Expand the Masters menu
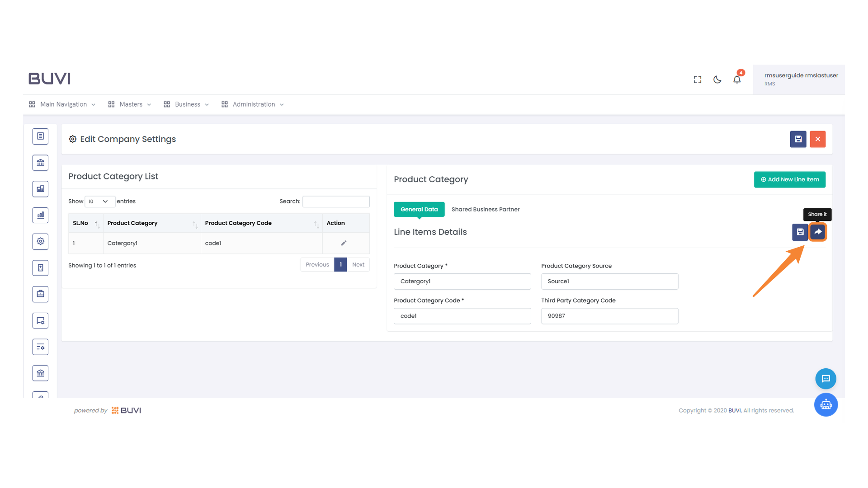The width and height of the screenshot is (868, 488). [x=130, y=104]
